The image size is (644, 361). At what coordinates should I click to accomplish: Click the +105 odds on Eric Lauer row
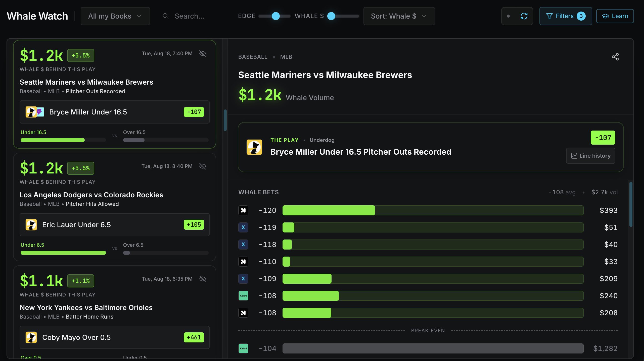(x=194, y=225)
